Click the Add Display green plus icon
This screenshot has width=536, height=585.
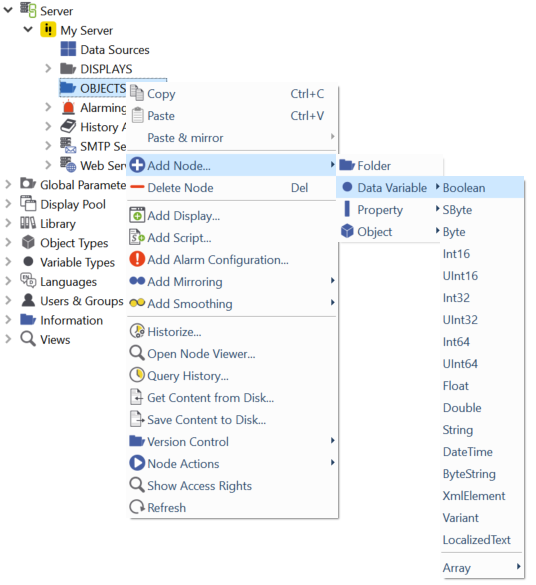(x=137, y=215)
